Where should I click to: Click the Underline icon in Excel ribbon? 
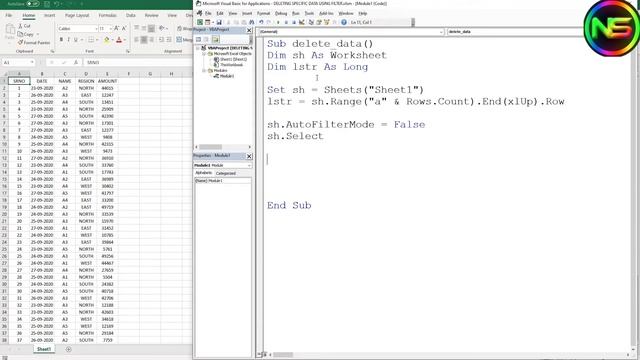76,40
